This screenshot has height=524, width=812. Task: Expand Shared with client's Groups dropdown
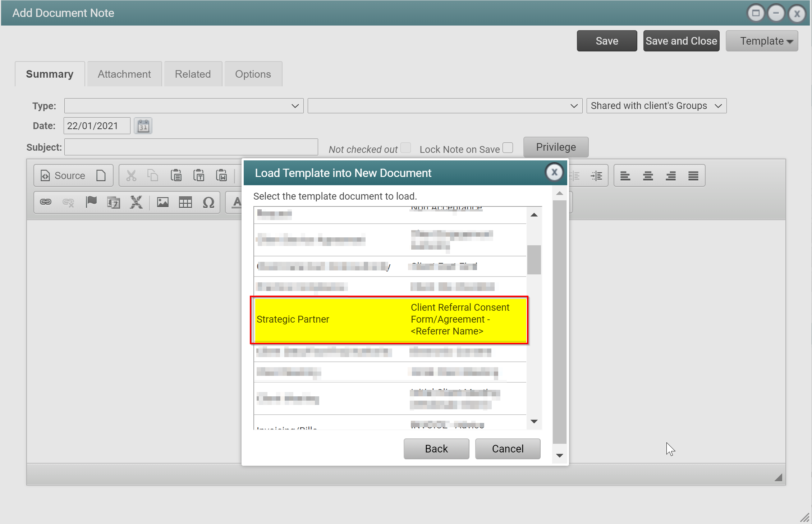pyautogui.click(x=656, y=106)
